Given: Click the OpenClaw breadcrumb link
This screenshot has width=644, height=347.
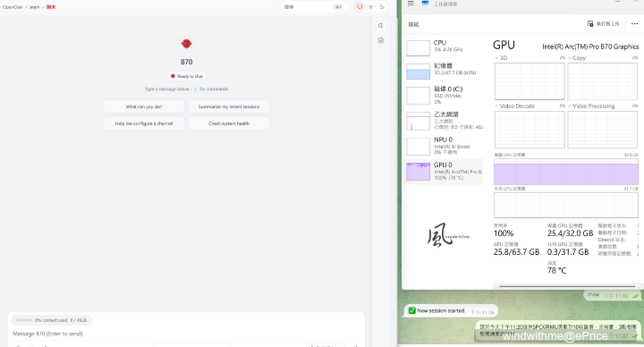Looking at the screenshot, I should (13, 7).
